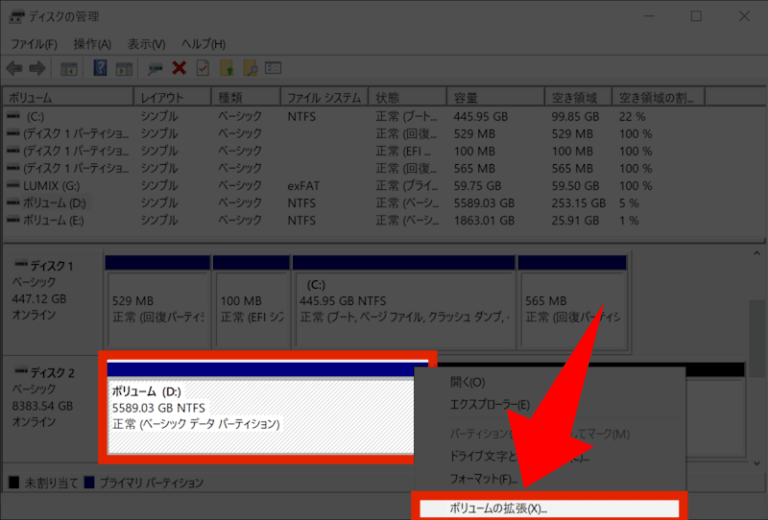
Task: Choose エクスプローラー(E) from the context menu
Action: [x=490, y=404]
